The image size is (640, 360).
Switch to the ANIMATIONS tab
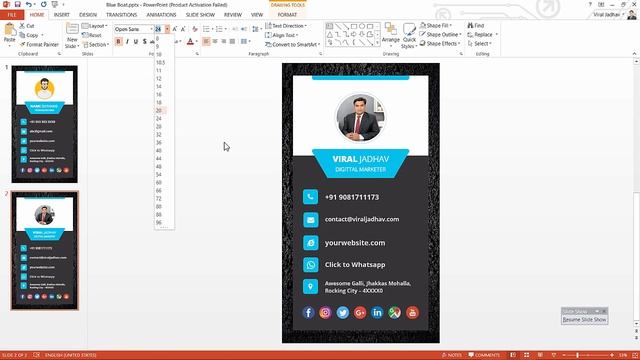161,15
